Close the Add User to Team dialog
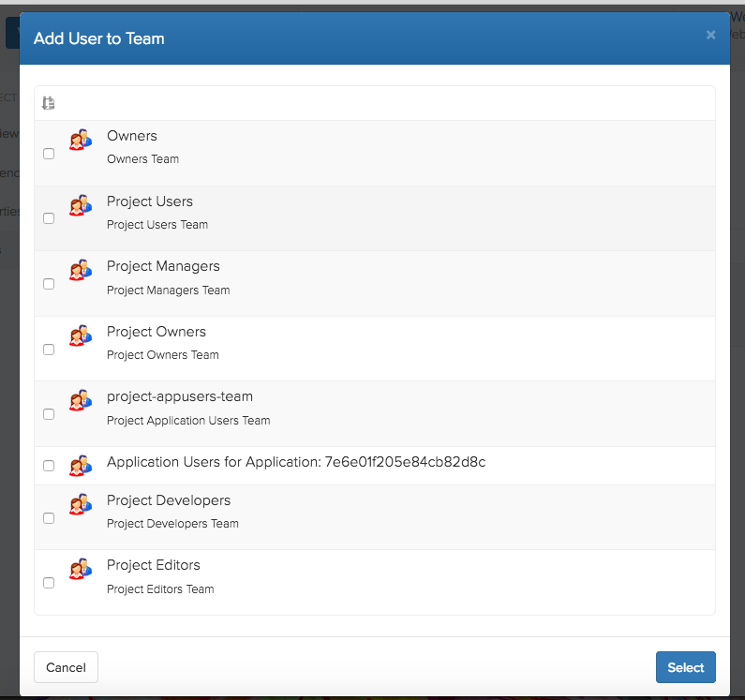Screen dimensions: 745x700 coord(710,36)
